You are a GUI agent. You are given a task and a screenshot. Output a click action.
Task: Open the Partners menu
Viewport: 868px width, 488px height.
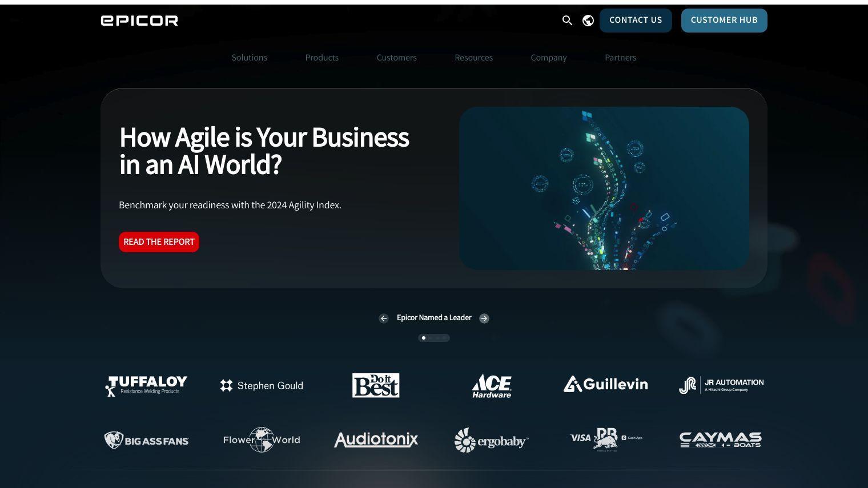(621, 58)
